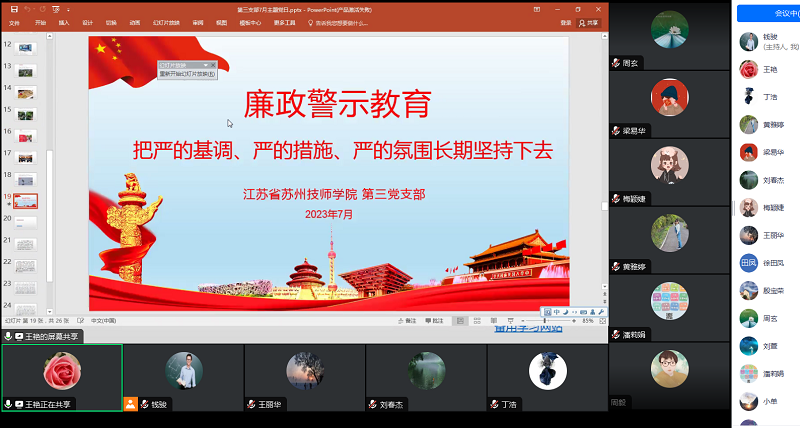
Task: Click the Login (登录) button in ribbon
Action: coord(566,21)
